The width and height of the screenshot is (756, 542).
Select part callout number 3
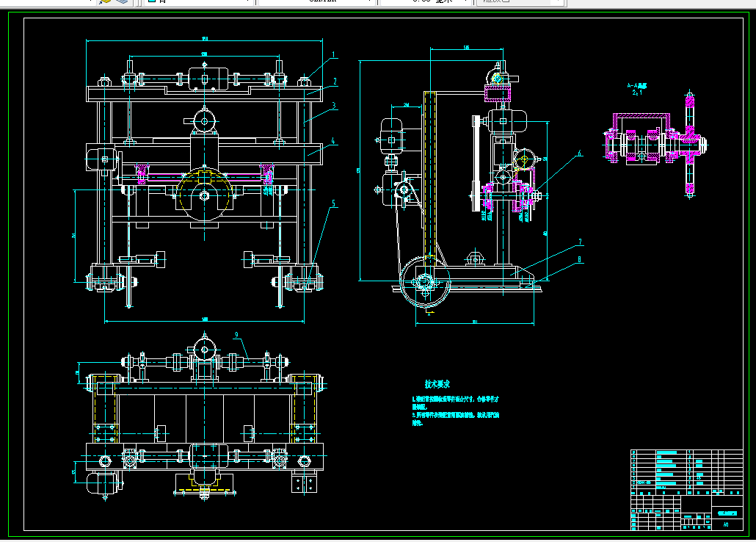coord(334,105)
